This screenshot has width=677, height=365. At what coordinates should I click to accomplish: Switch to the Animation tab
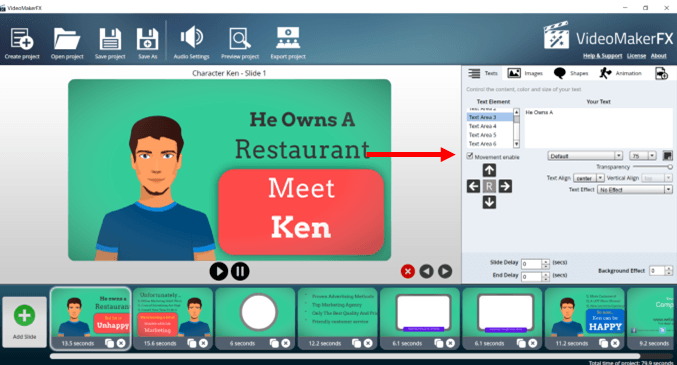click(x=620, y=73)
